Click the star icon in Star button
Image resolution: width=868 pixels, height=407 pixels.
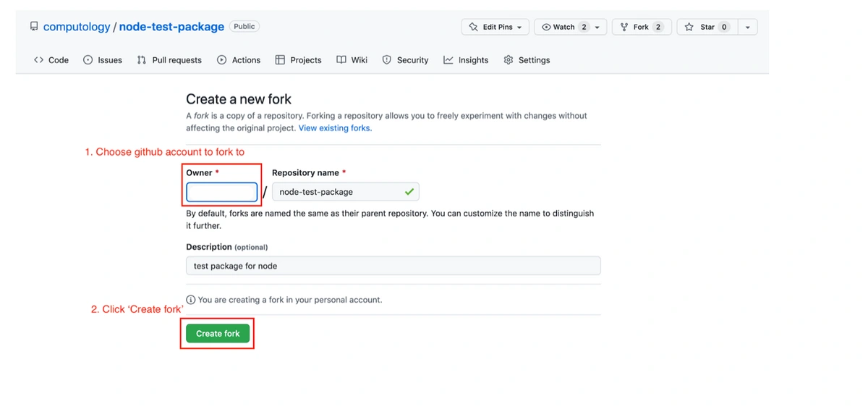coord(689,27)
